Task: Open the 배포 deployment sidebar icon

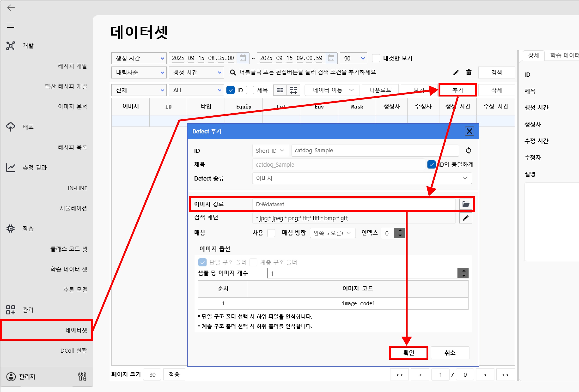Action: coord(10,127)
